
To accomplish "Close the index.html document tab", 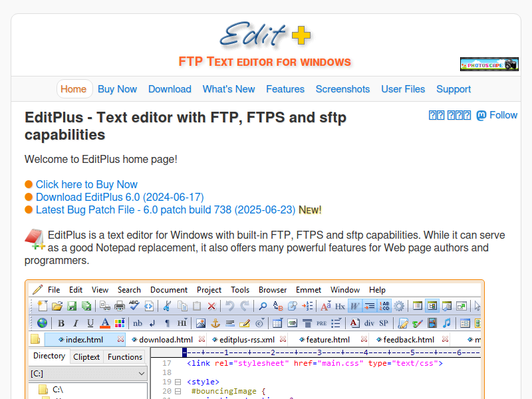I will point(120,339).
